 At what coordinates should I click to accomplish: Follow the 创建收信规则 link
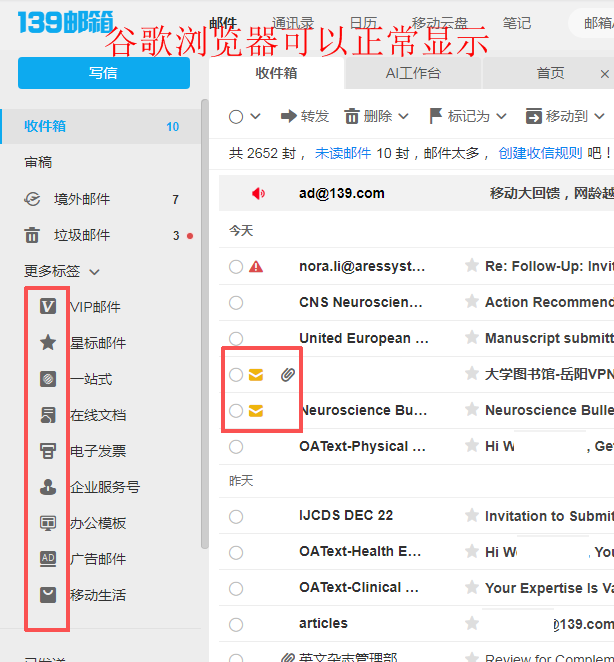point(540,153)
